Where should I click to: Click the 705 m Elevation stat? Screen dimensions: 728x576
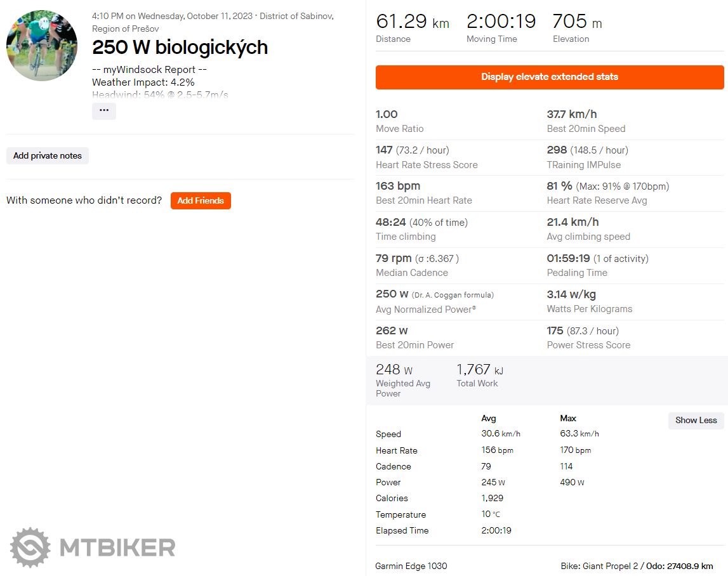pyautogui.click(x=577, y=23)
